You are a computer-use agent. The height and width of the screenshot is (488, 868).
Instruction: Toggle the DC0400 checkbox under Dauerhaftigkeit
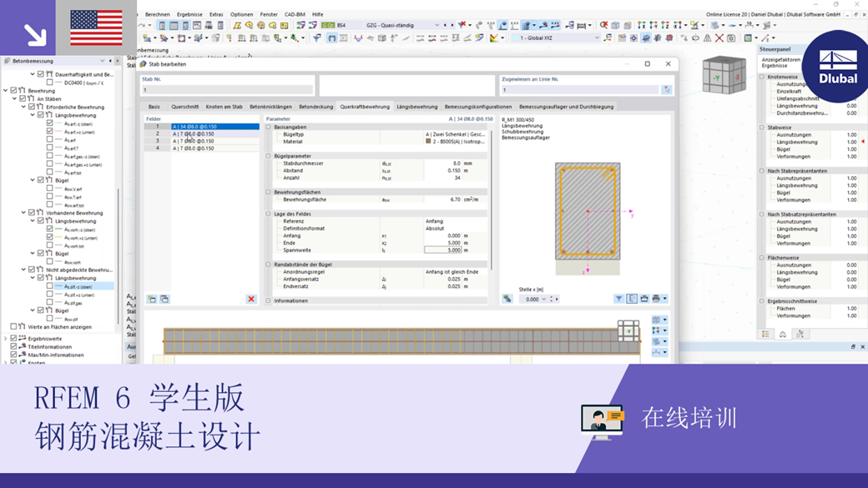[x=50, y=83]
